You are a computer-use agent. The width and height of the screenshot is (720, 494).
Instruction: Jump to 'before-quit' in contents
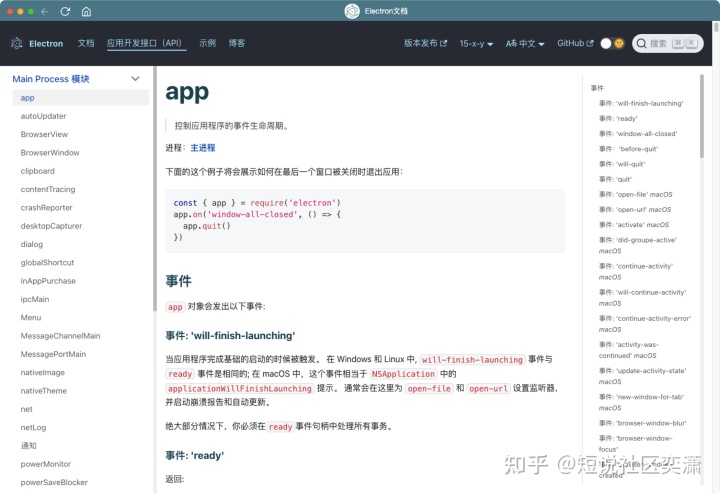click(x=629, y=149)
